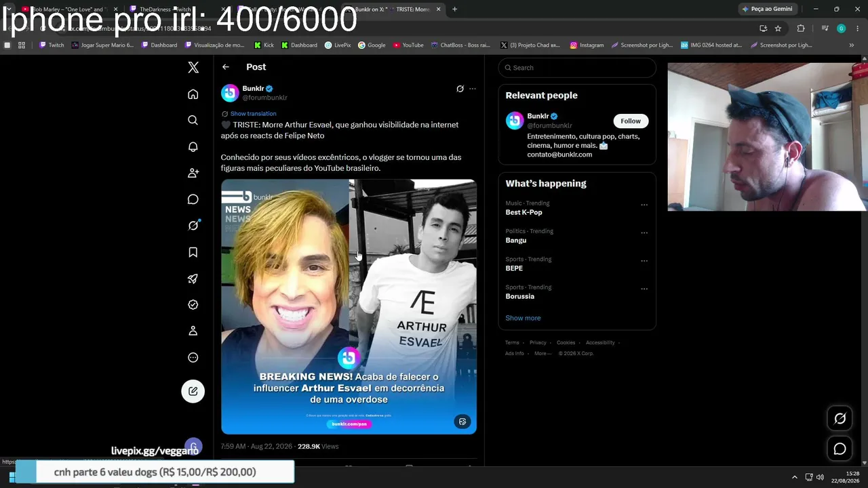The image size is (868, 488).
Task: Show more bookmarks with the chevron
Action: 852,45
